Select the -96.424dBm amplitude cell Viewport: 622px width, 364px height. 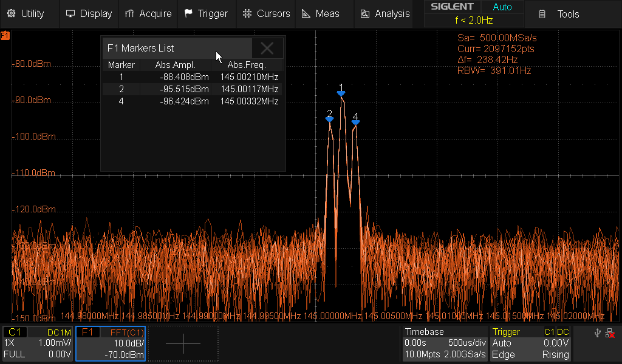click(x=184, y=101)
